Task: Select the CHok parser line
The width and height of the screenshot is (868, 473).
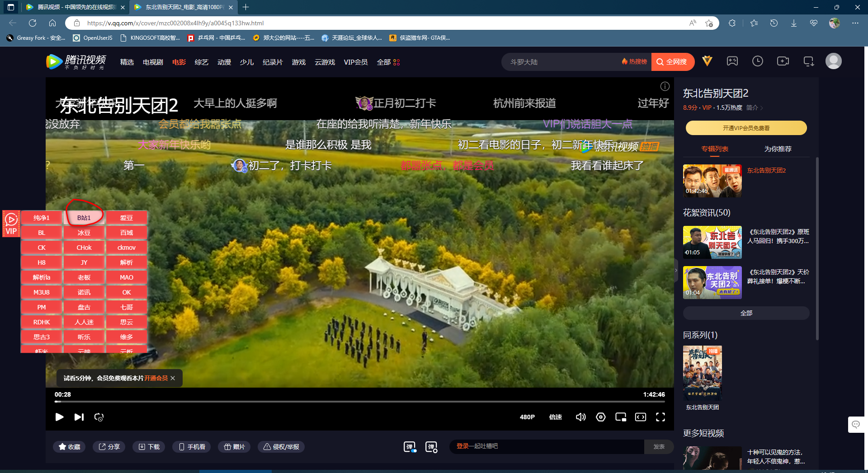Action: coord(84,248)
